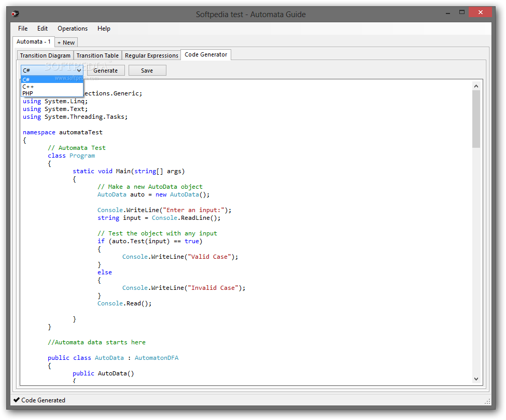Add a new automata with + New tab
Image resolution: width=506 pixels, height=420 pixels.
pos(66,43)
